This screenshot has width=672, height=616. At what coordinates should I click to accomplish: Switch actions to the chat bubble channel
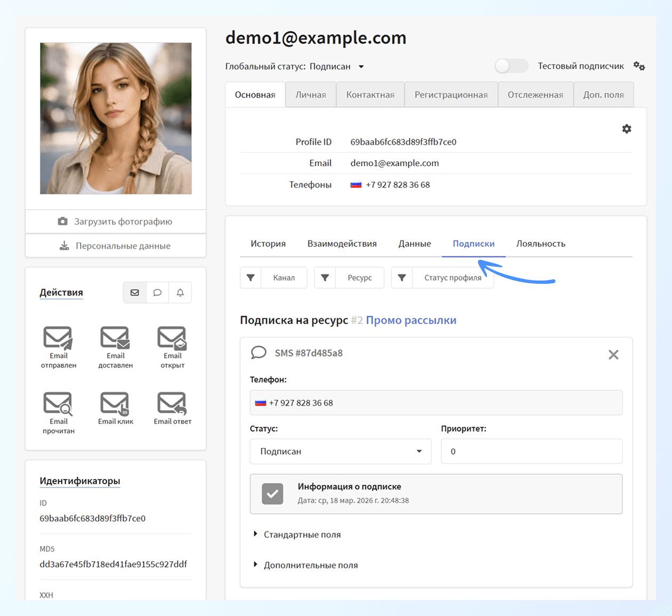157,293
